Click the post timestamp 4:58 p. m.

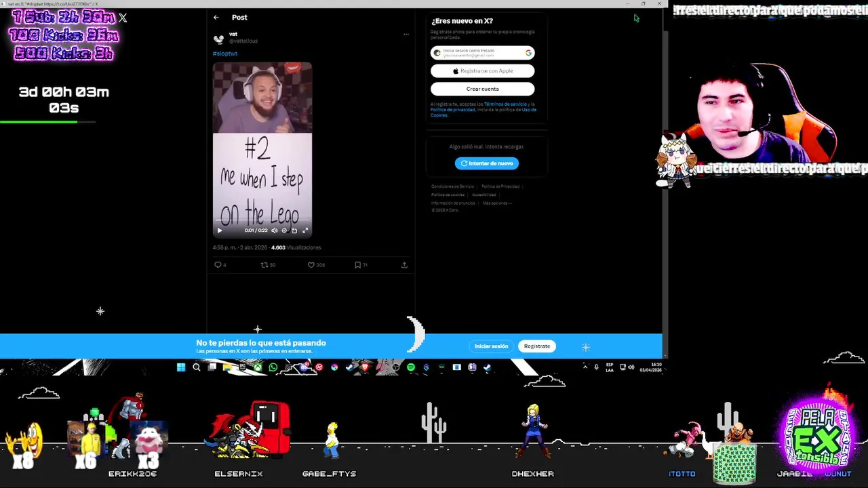tap(240, 247)
